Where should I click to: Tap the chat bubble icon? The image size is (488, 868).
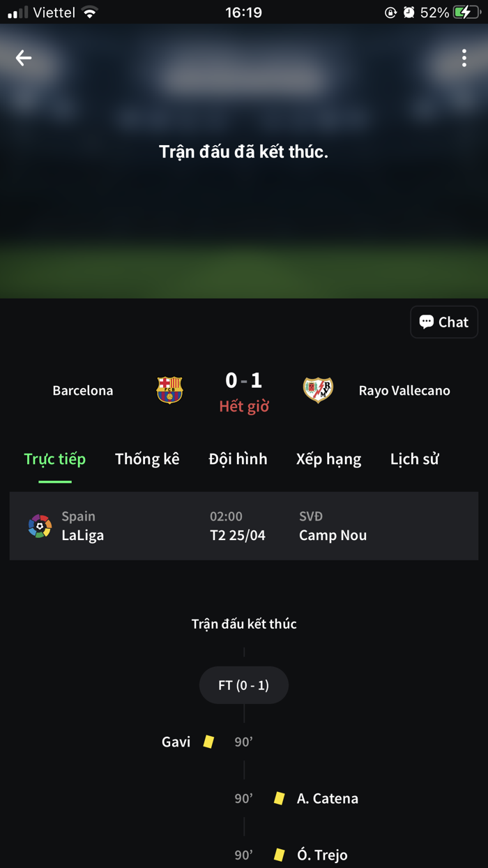click(427, 322)
